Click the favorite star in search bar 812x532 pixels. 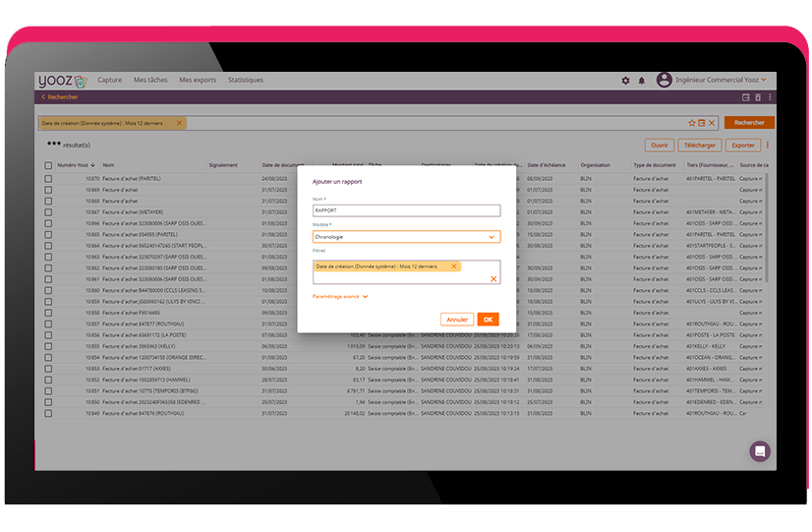pos(692,123)
